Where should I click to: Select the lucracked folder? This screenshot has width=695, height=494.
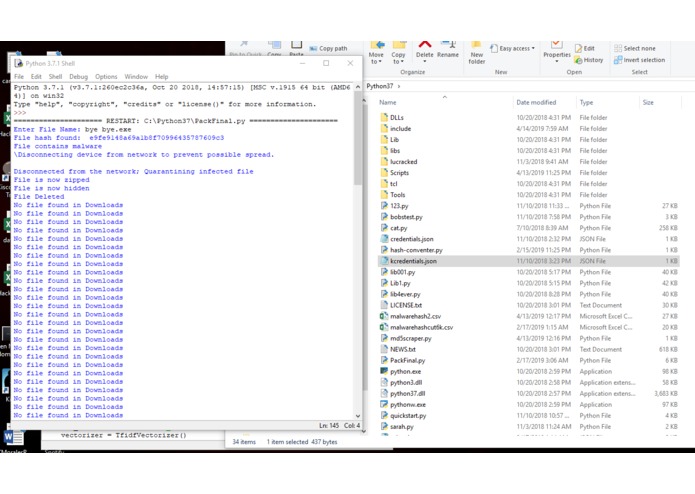403,162
